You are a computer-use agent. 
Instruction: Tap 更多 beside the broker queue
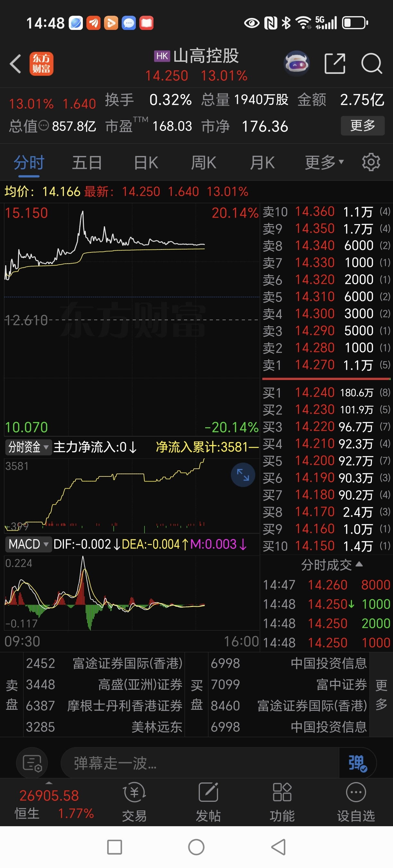click(x=381, y=694)
